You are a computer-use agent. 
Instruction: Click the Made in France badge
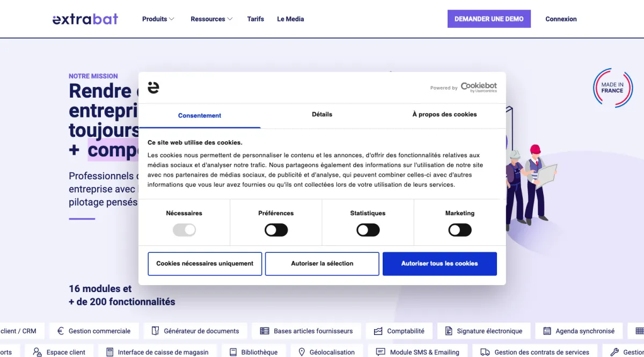click(612, 88)
